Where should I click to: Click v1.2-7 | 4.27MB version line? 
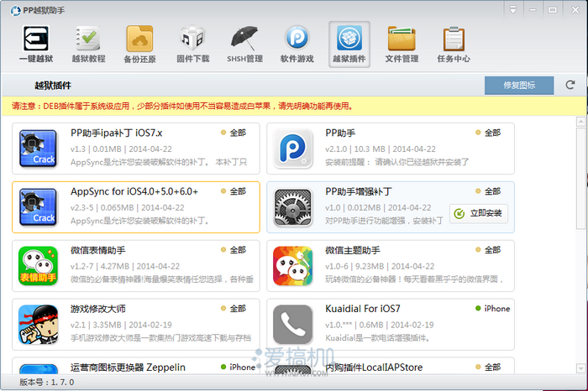point(125,266)
